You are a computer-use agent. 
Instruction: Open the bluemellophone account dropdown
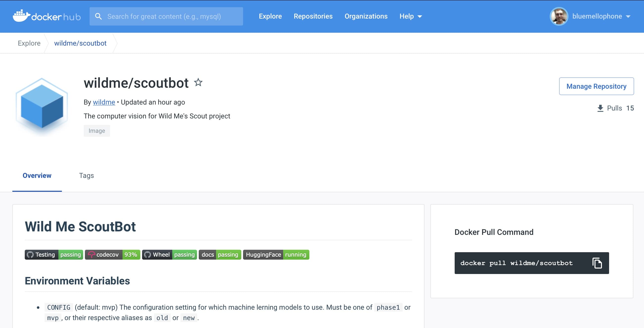[601, 16]
